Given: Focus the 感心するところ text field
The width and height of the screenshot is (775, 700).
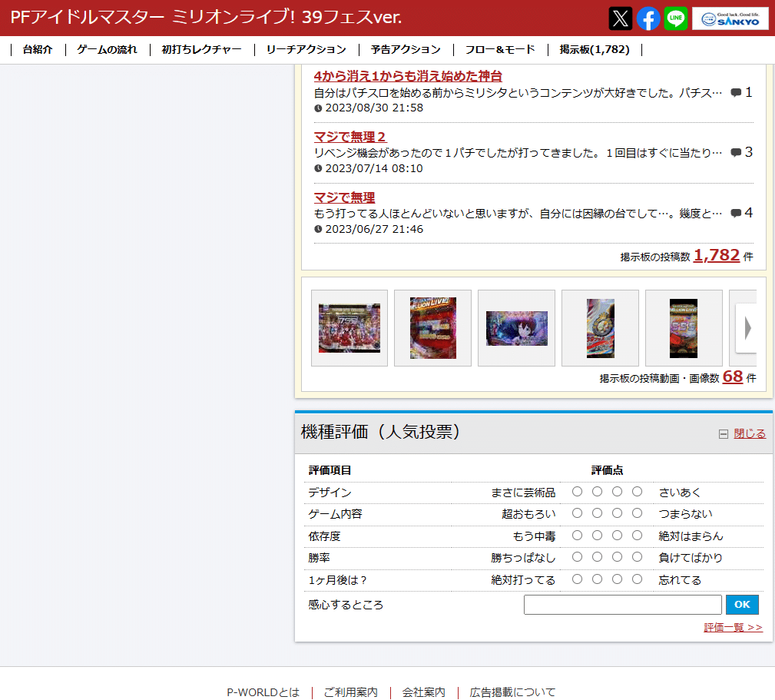Looking at the screenshot, I should tap(622, 605).
